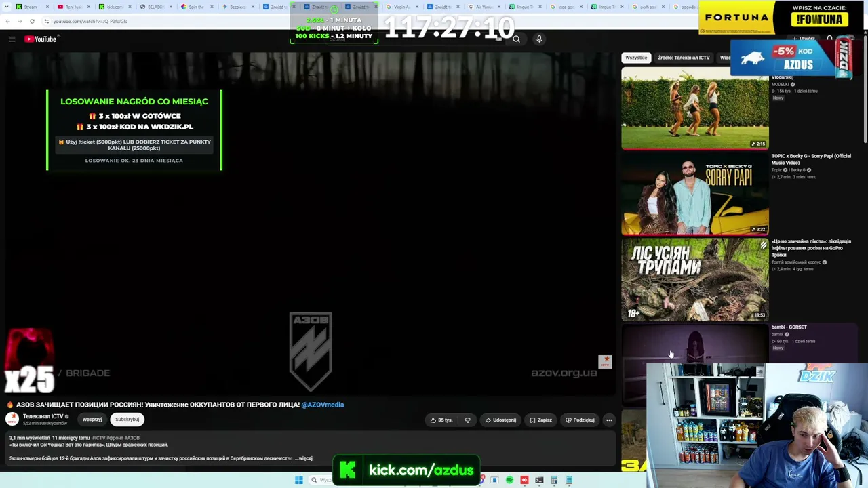This screenshot has height=488, width=868.
Task: Open the «Це не звичайна піхота» video title
Action: click(811, 248)
